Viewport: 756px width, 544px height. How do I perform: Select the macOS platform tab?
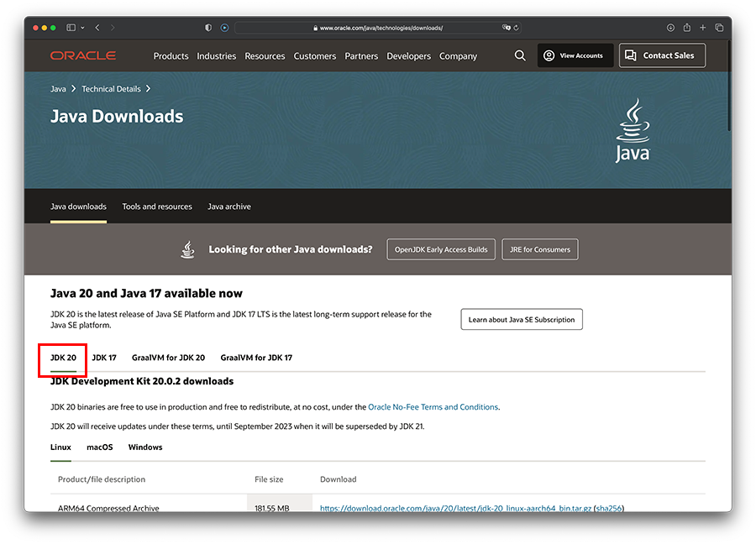coord(99,447)
